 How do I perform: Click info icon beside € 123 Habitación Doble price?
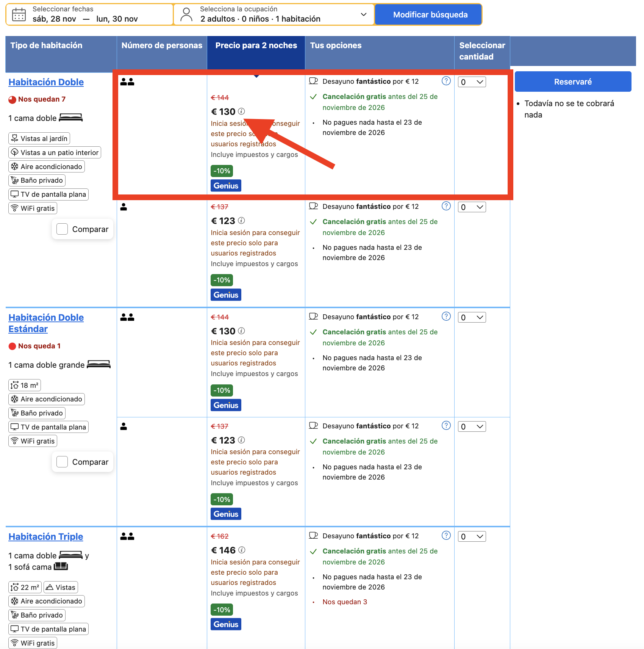[242, 221]
